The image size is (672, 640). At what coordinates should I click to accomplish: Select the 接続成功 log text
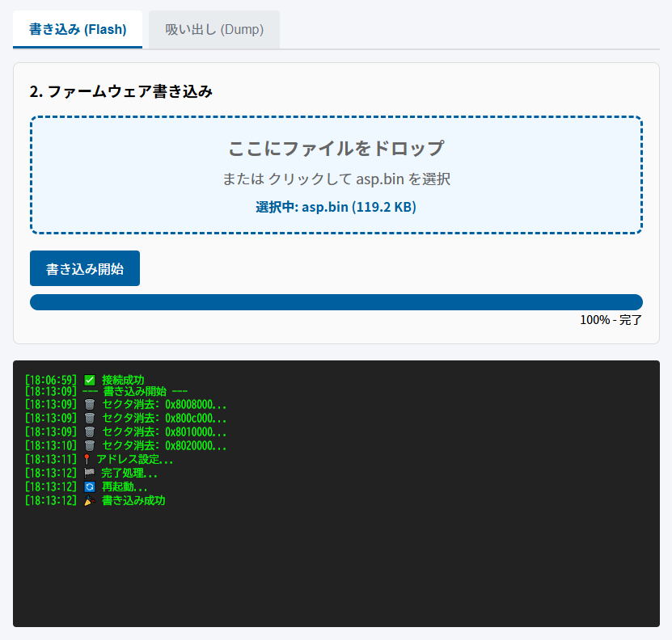[123, 380]
